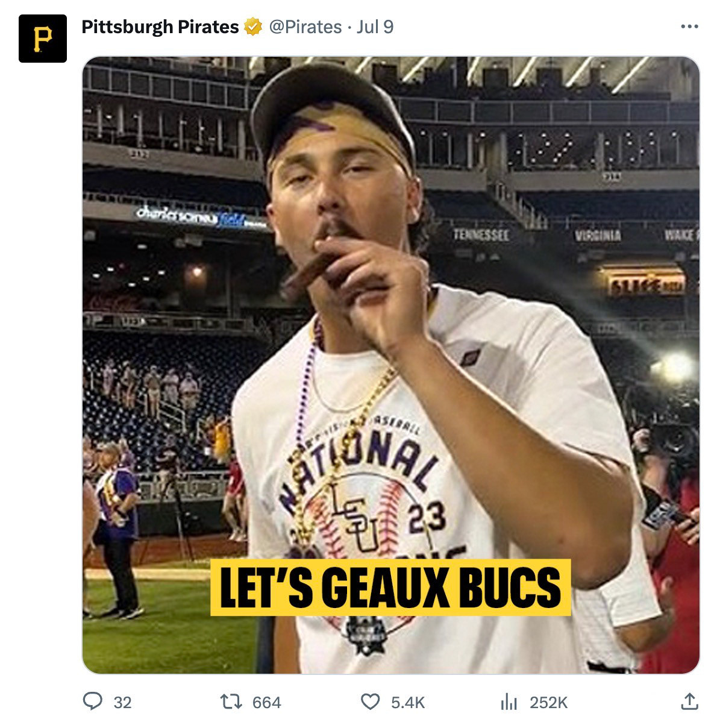Click the 664 reposts count

pyautogui.click(x=266, y=703)
